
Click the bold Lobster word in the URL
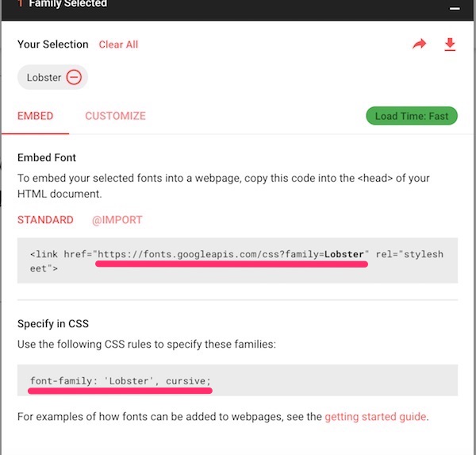(x=344, y=254)
